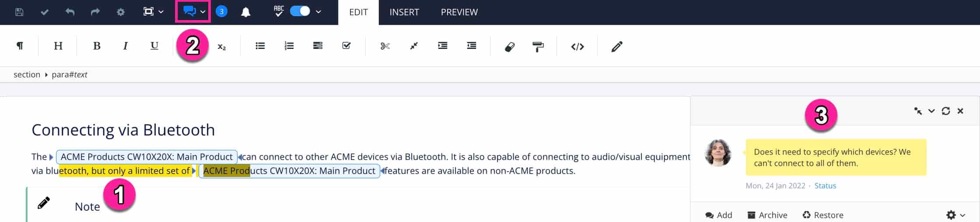Open the notifications bell icon
Screen dimensions: 980x222
pyautogui.click(x=246, y=12)
